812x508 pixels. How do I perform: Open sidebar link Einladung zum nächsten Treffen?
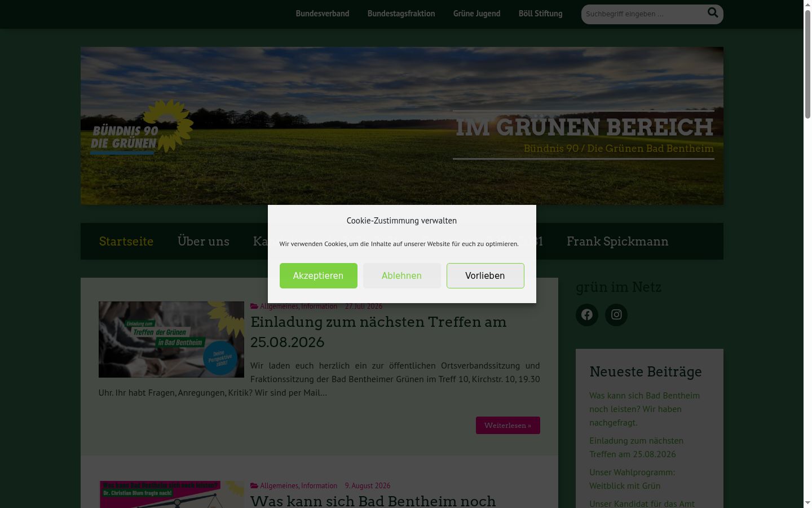(x=636, y=447)
